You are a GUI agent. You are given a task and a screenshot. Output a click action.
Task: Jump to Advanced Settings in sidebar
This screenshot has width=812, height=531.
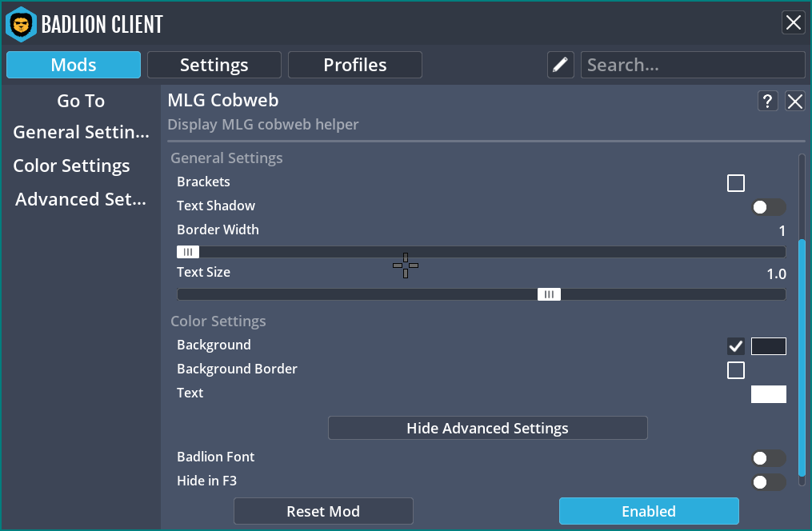pos(81,199)
